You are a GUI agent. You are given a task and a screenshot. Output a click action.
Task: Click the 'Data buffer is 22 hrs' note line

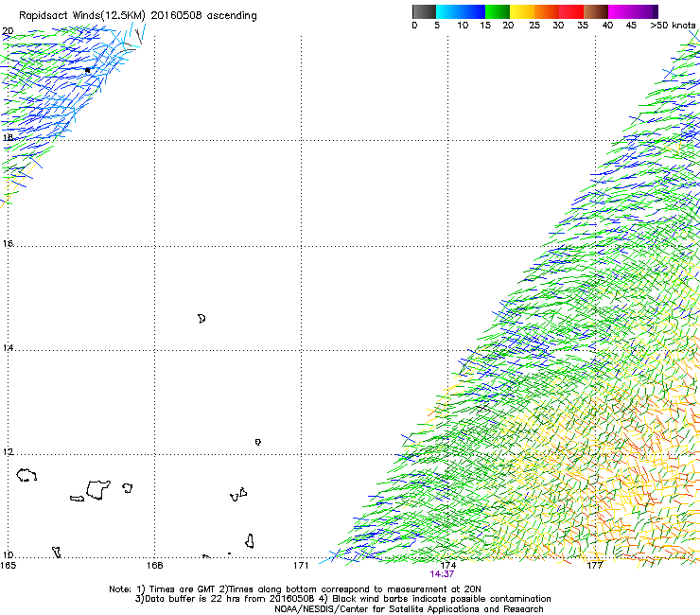(x=342, y=599)
